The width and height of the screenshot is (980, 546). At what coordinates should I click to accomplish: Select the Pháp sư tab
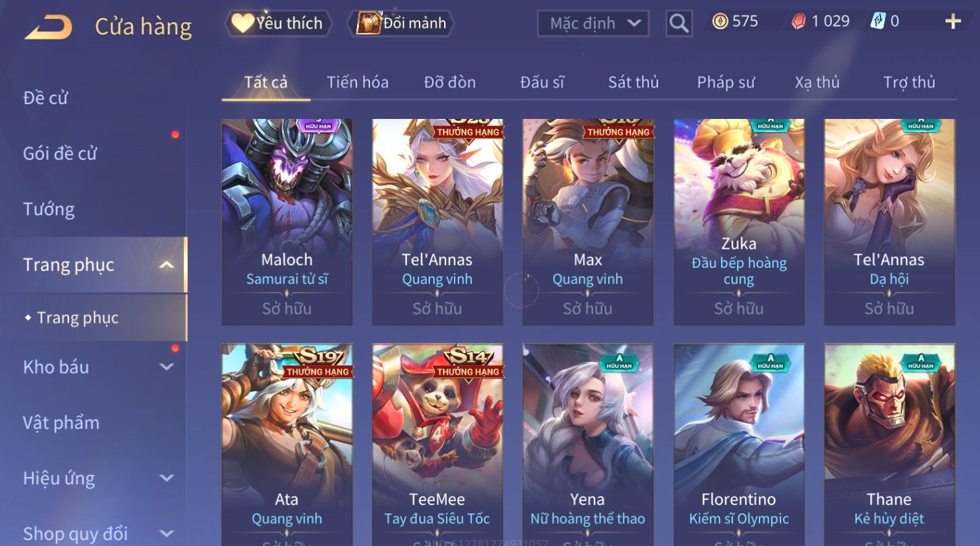pyautogui.click(x=726, y=82)
